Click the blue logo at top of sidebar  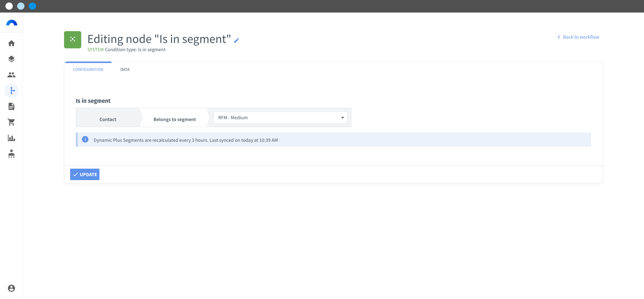[x=11, y=23]
